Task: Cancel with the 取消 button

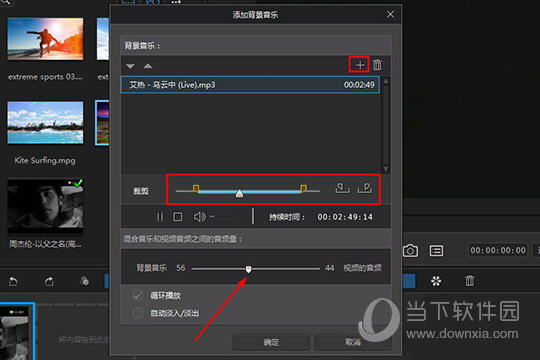Action: pyautogui.click(x=353, y=342)
